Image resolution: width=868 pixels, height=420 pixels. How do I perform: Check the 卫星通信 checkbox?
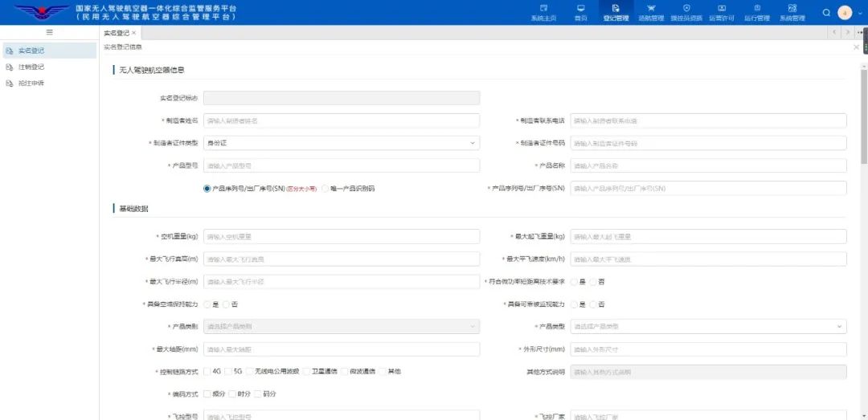(307, 371)
